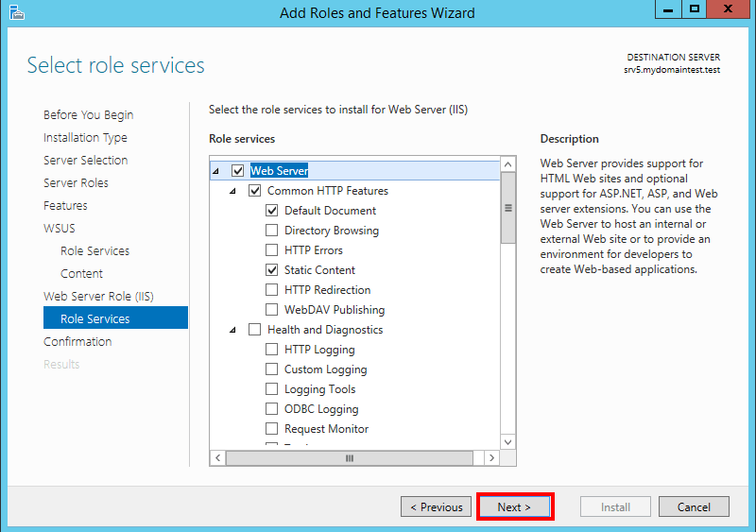Screen dimensions: 756x532
Task: Enable HTTP Errors checkbox
Action: [x=272, y=249]
